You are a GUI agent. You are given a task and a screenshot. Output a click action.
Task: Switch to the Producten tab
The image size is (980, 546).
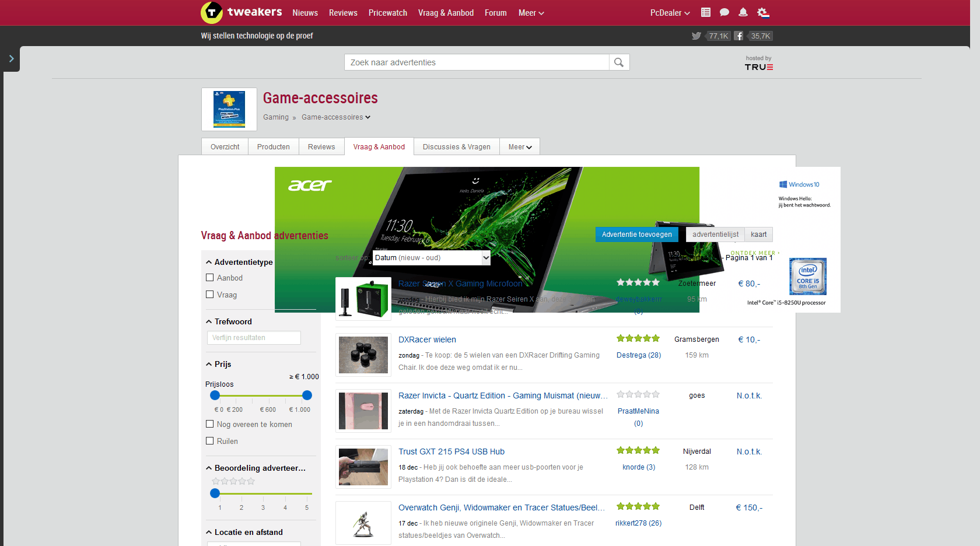tap(274, 147)
